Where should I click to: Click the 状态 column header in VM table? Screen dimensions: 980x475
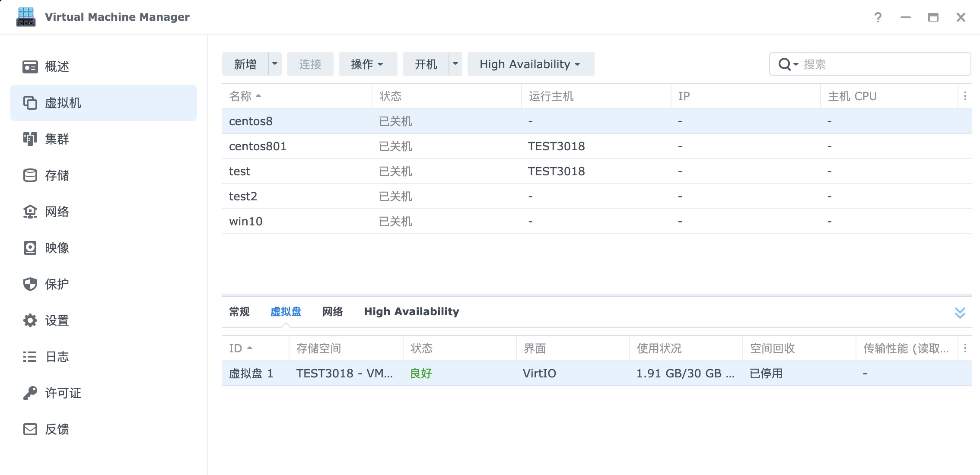point(447,96)
